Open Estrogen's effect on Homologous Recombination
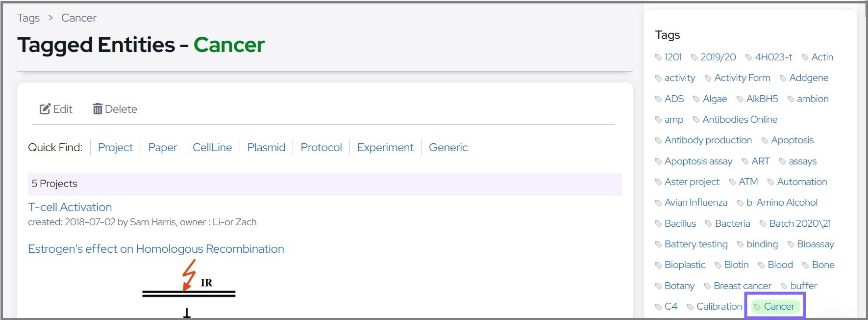Image resolution: width=868 pixels, height=320 pixels. (x=156, y=249)
